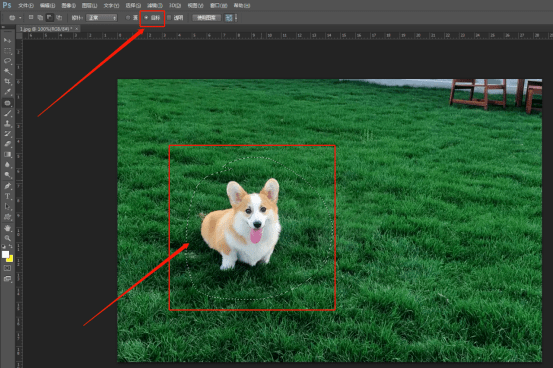
Task: Expand the toolbox panel collapse arrows
Action: (3, 27)
